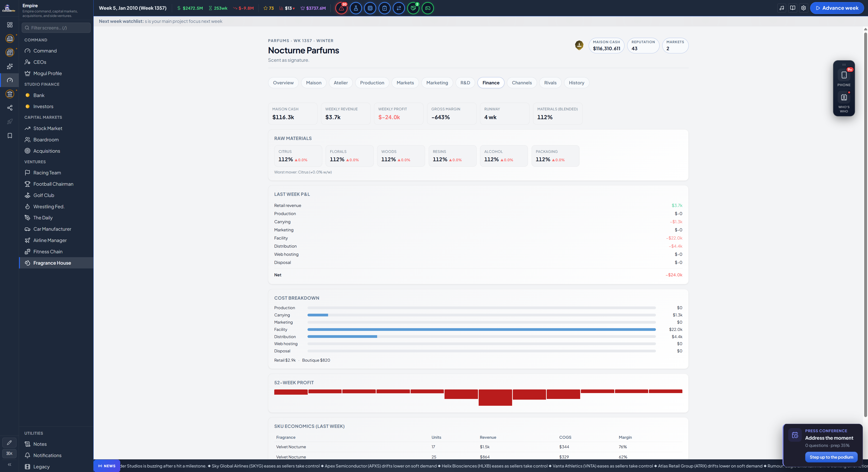
Task: Click the bookmark icon in left rail
Action: [x=10, y=135]
